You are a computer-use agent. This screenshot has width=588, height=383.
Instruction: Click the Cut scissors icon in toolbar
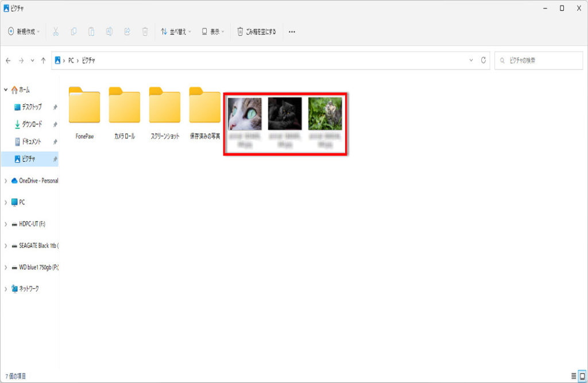pyautogui.click(x=56, y=32)
